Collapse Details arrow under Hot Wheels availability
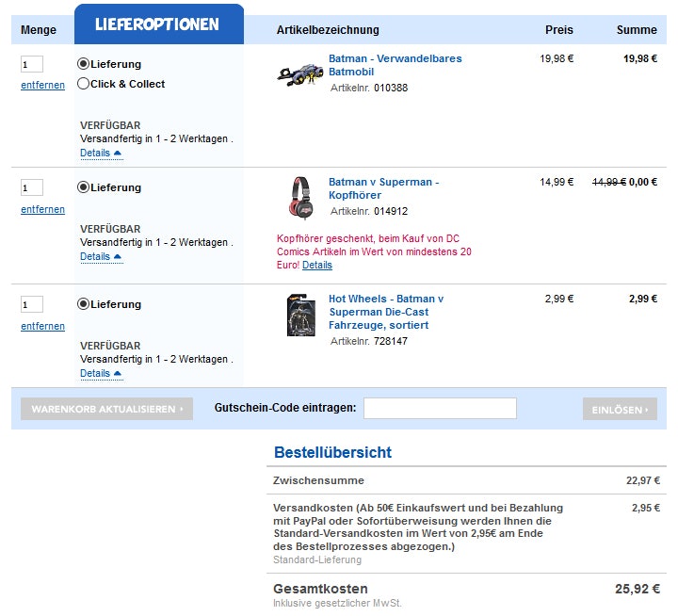The height and width of the screenshot is (616, 678). coord(118,373)
